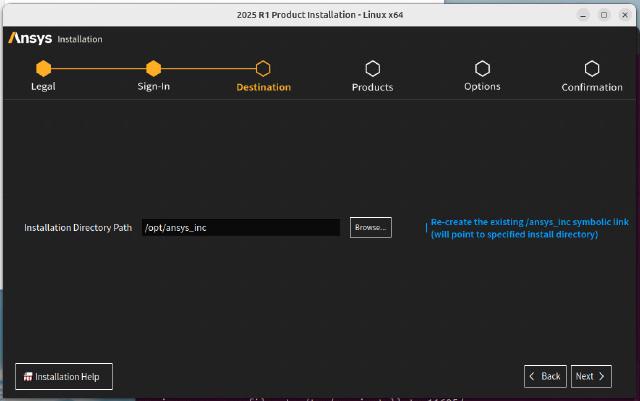Click the Products step hexagon icon
The height and width of the screenshot is (401, 640).
pyautogui.click(x=373, y=69)
